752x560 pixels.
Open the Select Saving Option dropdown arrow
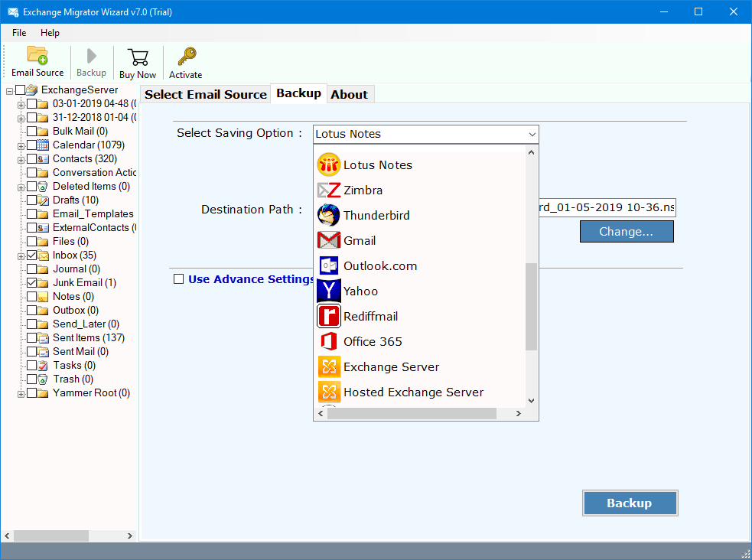coord(532,134)
